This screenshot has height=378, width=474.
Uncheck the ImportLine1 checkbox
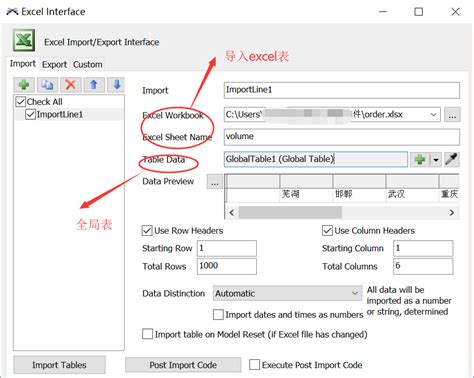click(30, 115)
